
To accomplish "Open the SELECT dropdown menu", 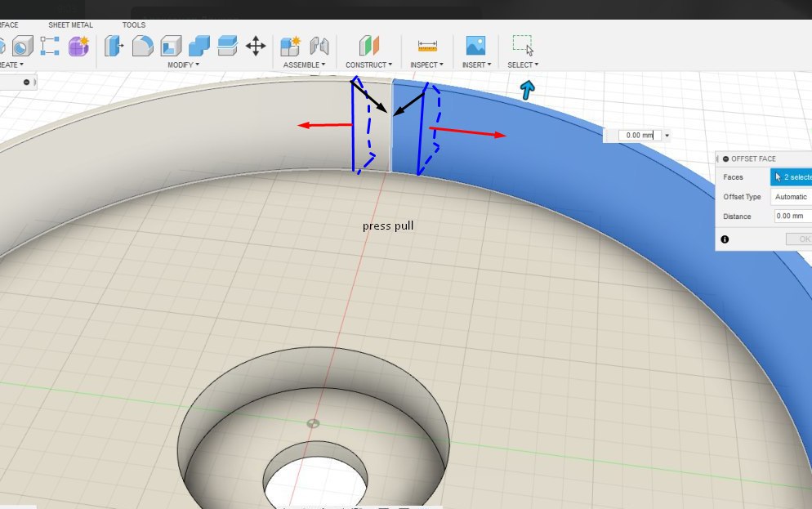I will (x=523, y=65).
